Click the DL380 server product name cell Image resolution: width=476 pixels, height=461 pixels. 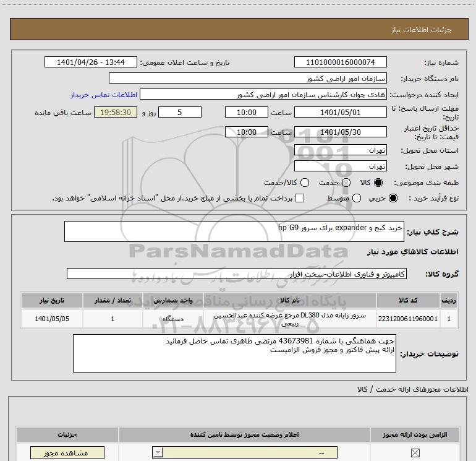point(289,319)
